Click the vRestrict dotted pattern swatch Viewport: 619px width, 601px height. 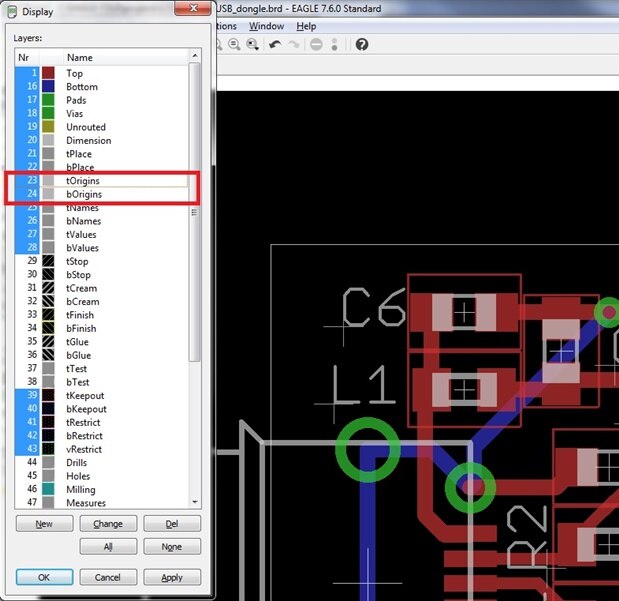[x=48, y=449]
